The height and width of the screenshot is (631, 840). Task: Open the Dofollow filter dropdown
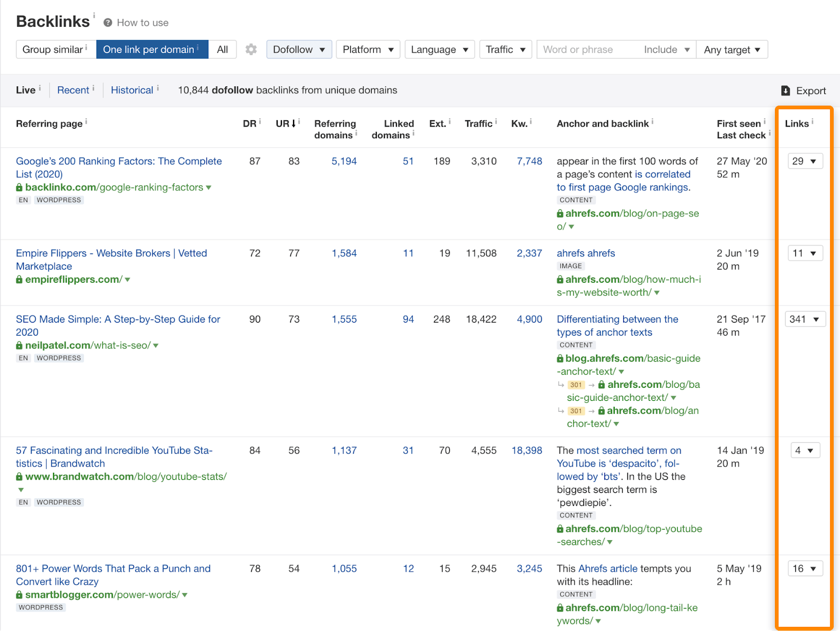tap(299, 49)
